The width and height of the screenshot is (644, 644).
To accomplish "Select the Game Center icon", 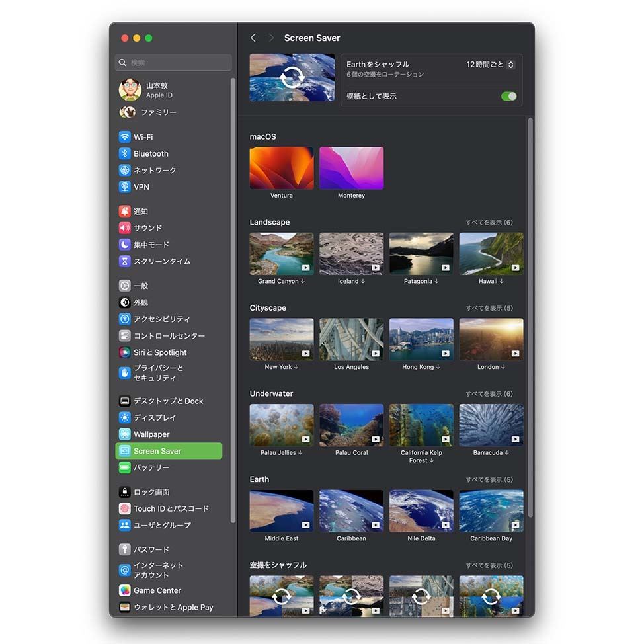I will click(x=124, y=590).
